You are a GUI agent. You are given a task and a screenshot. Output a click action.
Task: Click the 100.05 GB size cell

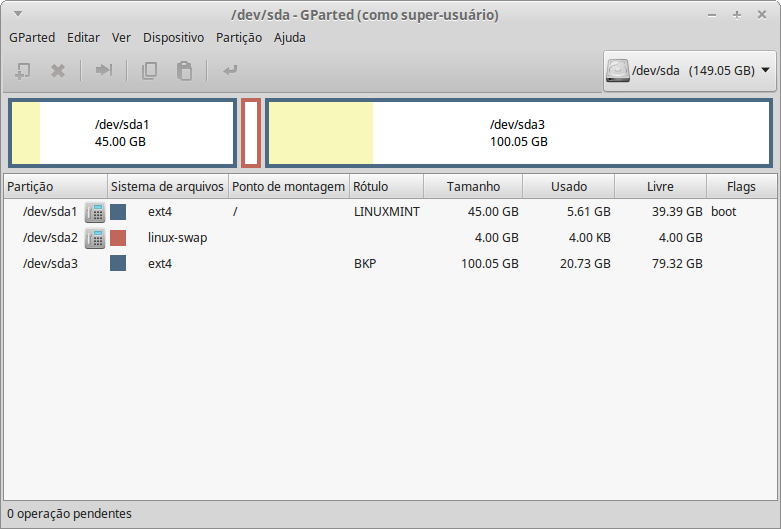pos(490,264)
